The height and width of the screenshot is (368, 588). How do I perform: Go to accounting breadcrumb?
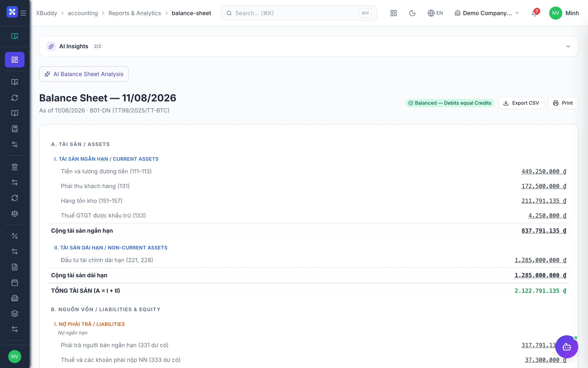click(83, 13)
